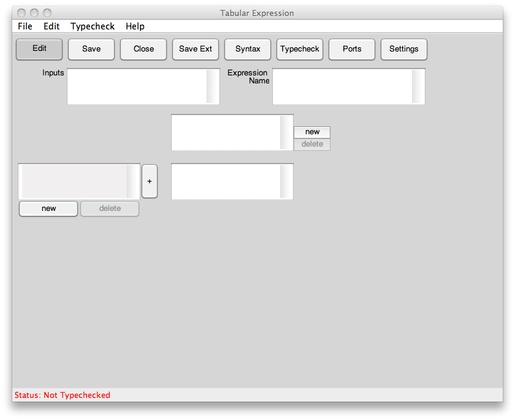Toggle the Edit mode button
The width and height of the screenshot is (515, 420).
pyautogui.click(x=39, y=49)
